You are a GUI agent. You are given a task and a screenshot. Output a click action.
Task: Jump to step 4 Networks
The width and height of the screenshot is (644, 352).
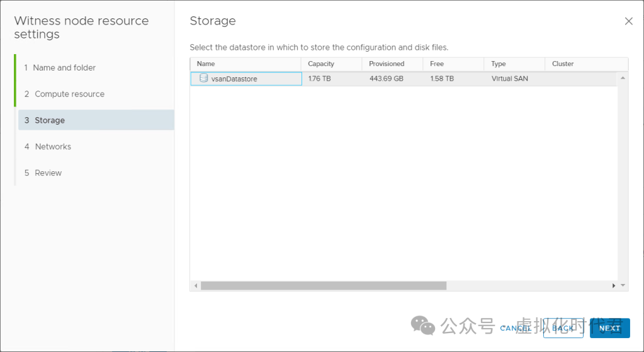point(53,147)
